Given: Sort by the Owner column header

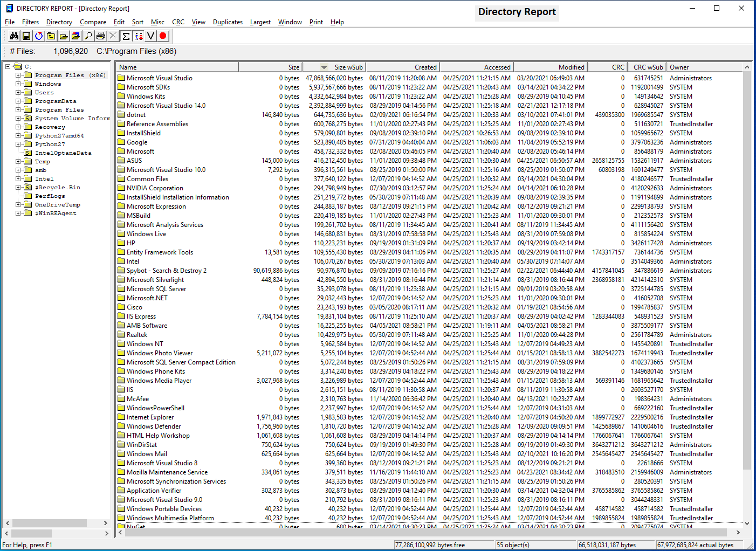Looking at the screenshot, I should coord(704,67).
